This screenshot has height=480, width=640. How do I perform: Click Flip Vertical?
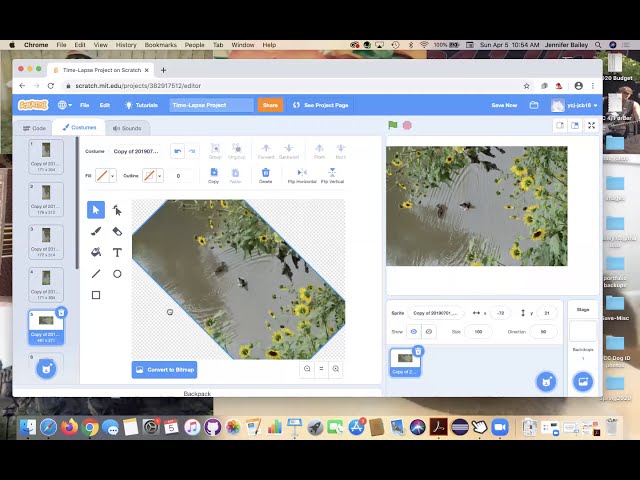tap(332, 176)
